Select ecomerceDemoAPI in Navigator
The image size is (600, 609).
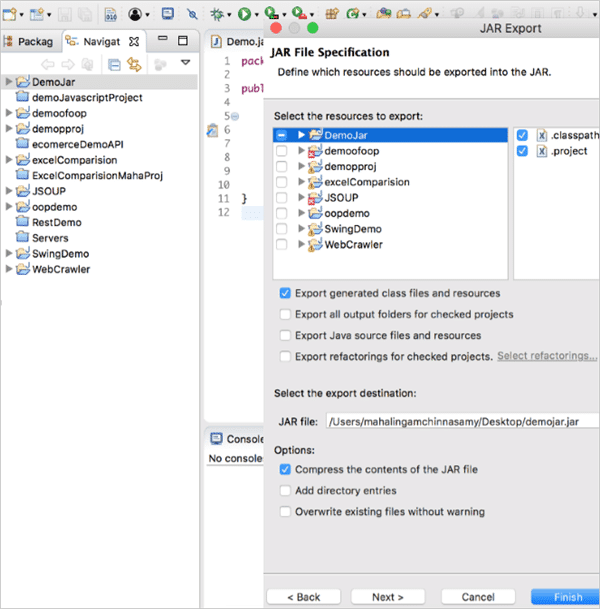click(x=77, y=144)
